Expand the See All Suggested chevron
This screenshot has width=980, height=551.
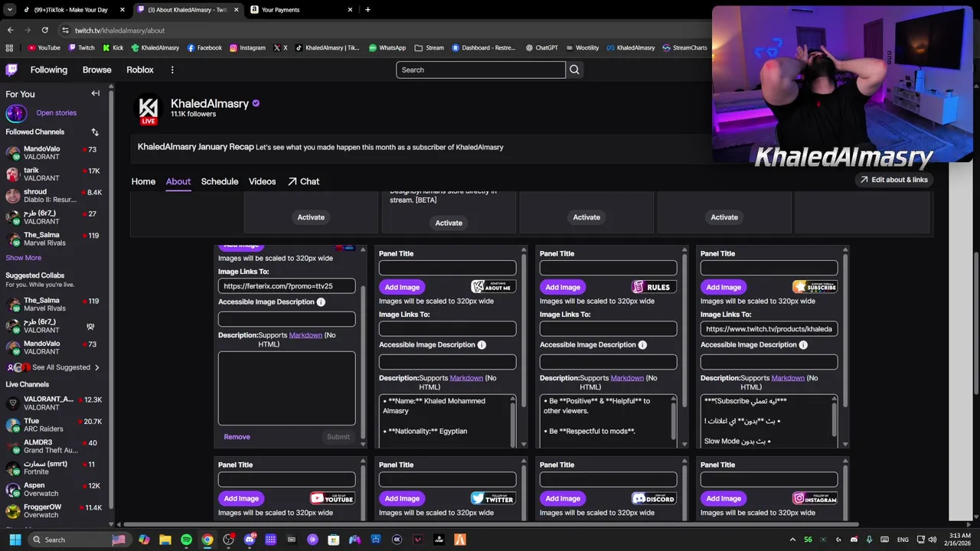click(96, 367)
